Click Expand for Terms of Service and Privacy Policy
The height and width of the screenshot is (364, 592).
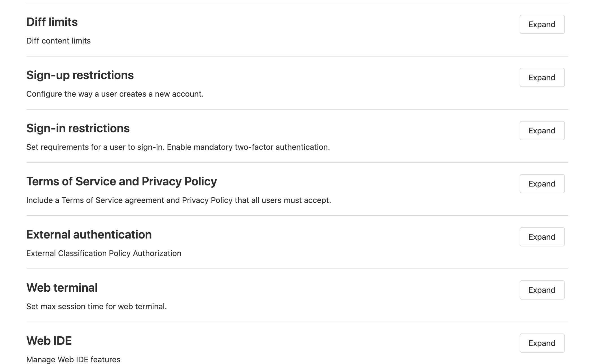pyautogui.click(x=542, y=184)
